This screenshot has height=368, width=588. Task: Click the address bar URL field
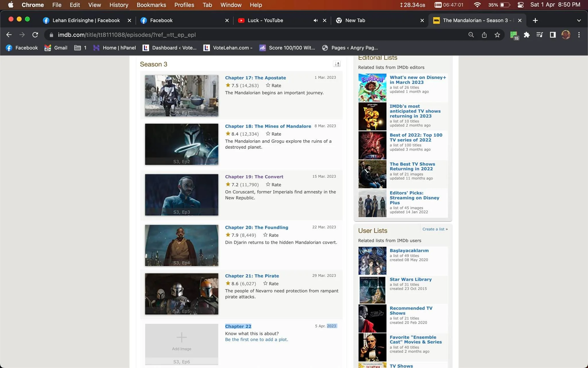[x=258, y=35]
